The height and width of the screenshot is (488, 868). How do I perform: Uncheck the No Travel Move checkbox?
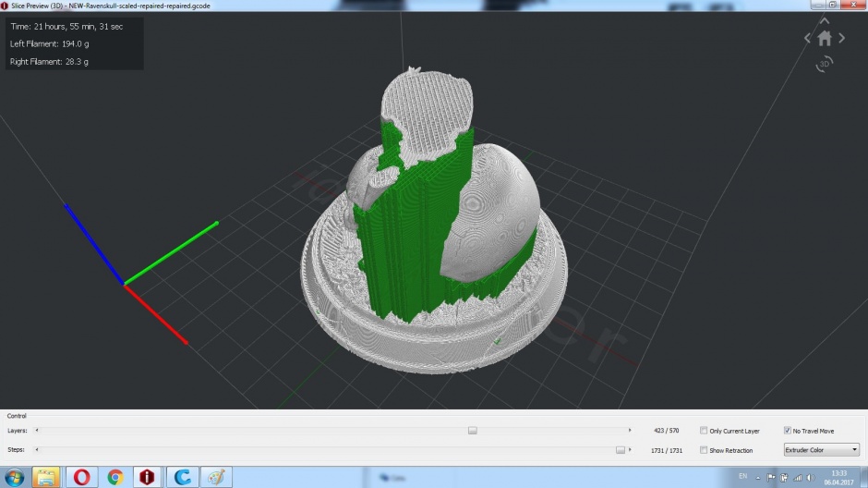pos(787,431)
